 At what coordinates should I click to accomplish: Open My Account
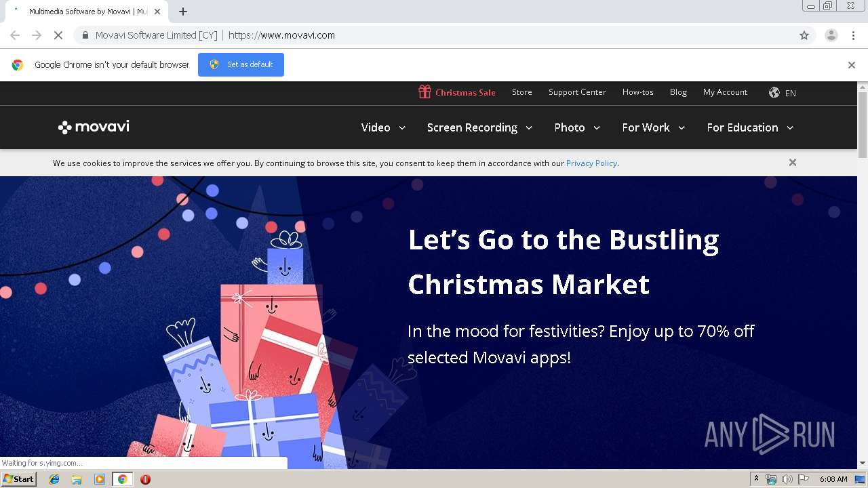click(725, 92)
